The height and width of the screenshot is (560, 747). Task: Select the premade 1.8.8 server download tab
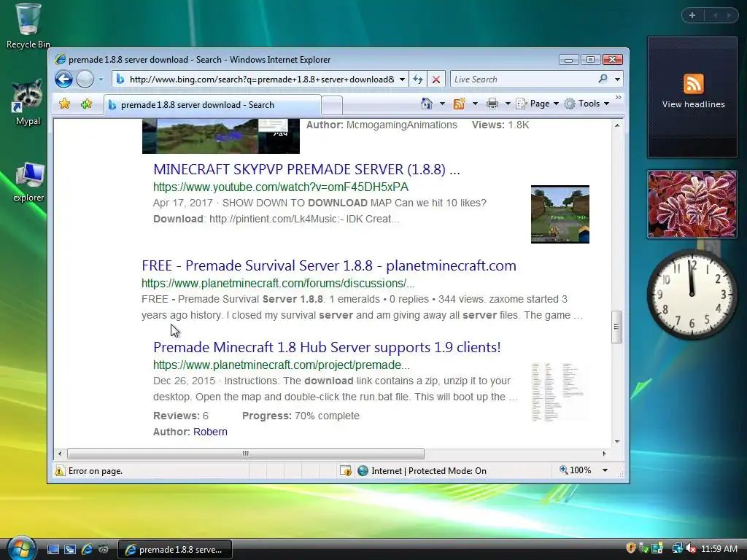point(212,105)
